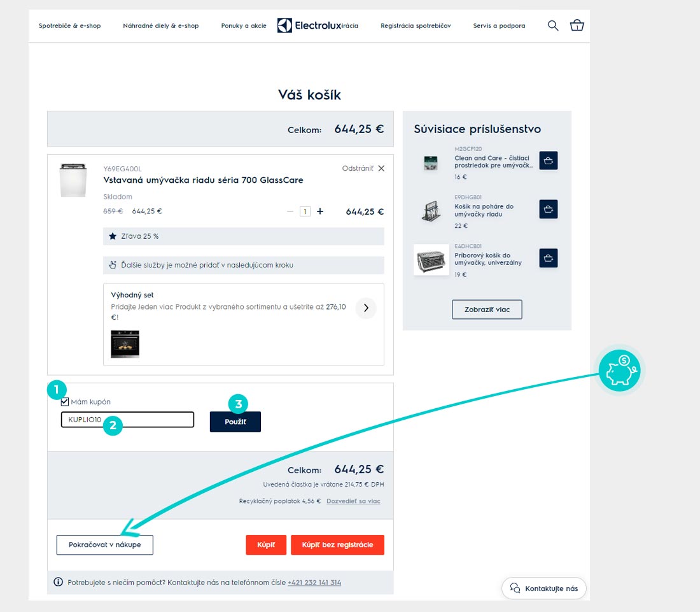Open 'Ponuky a akcie' menu

point(244,26)
